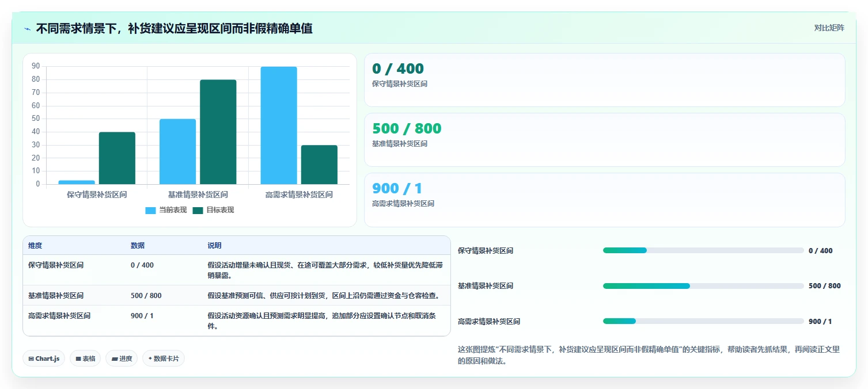Click the chart axis label 高需求情景补货区间

(x=299, y=194)
